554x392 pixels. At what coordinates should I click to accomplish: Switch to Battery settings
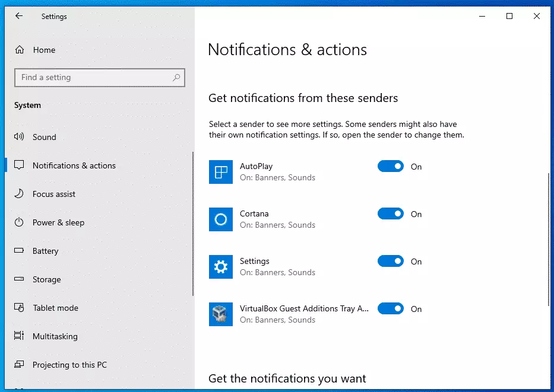click(x=99, y=251)
